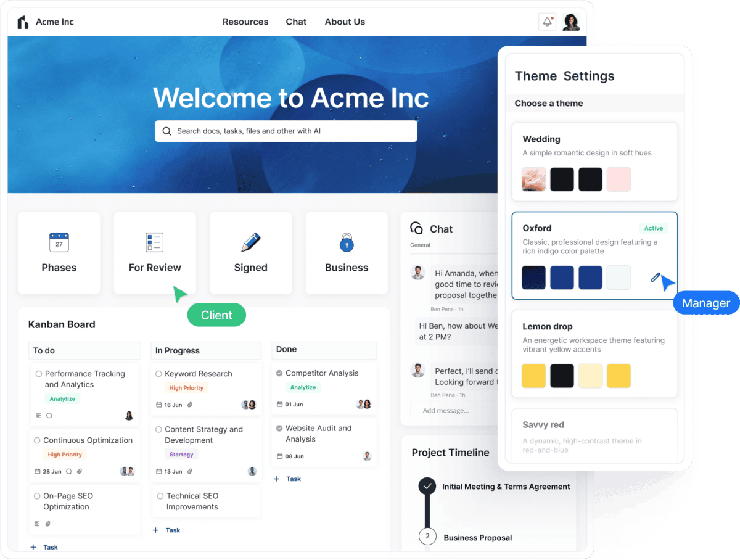Add a Task under the Done column
740x560 pixels.
pyautogui.click(x=287, y=479)
